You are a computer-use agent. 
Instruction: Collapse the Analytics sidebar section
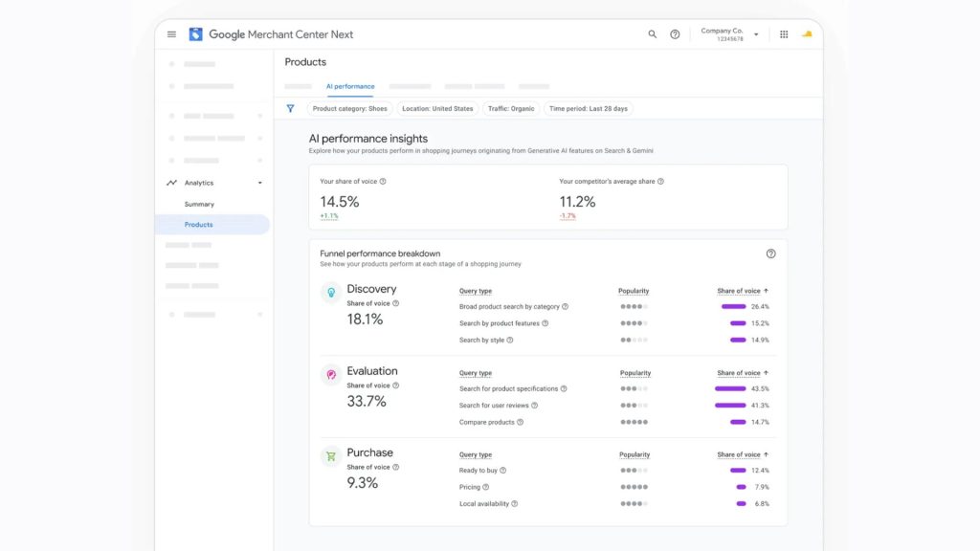[x=260, y=183]
